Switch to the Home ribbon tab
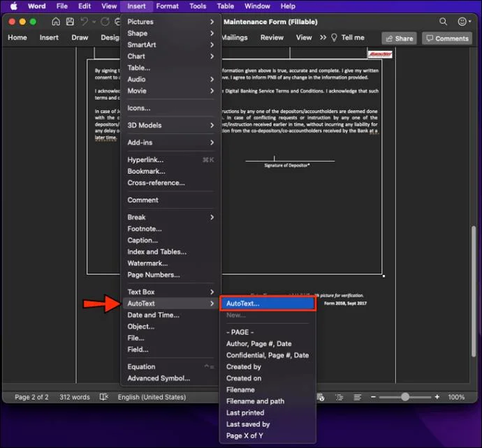The height and width of the screenshot is (448, 482). [17, 38]
